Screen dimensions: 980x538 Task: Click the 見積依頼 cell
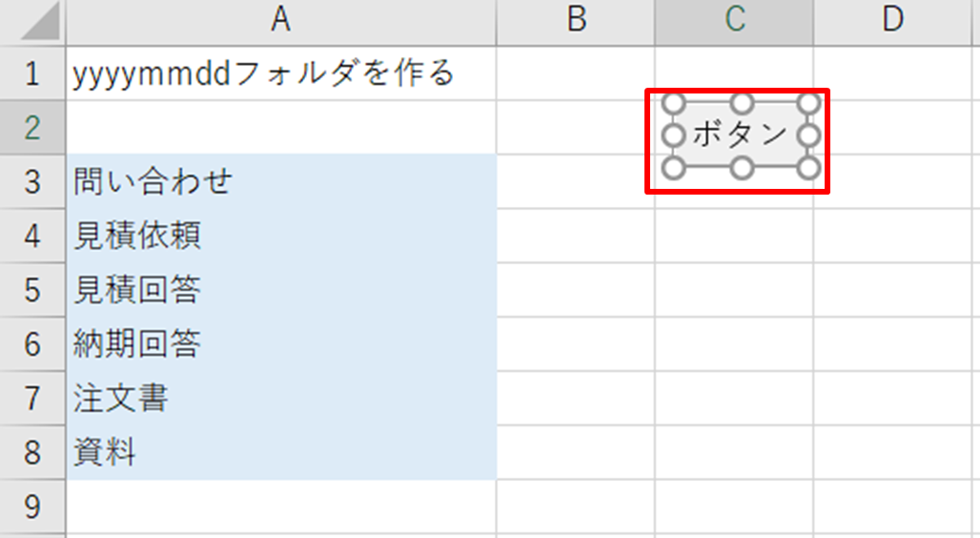(280, 236)
